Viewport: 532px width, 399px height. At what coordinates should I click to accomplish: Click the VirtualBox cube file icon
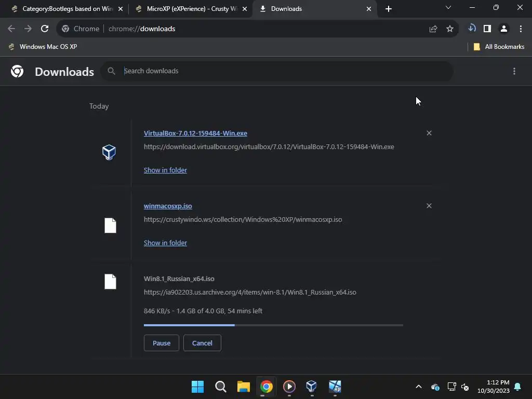pos(109,152)
